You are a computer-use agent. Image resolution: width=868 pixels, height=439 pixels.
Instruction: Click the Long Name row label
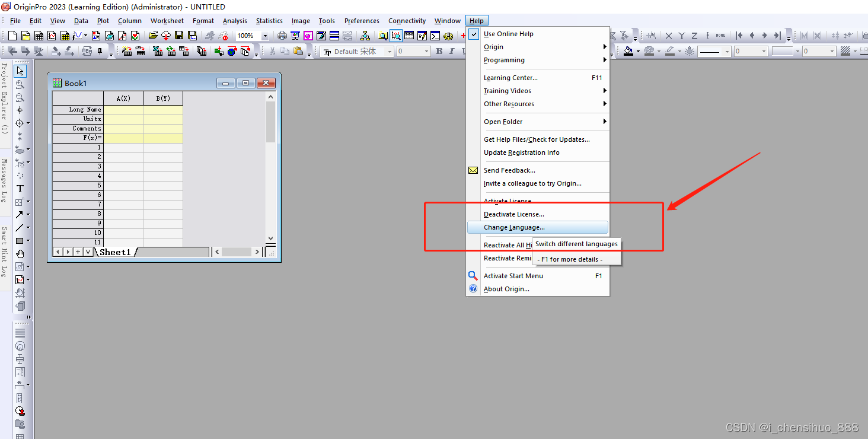(x=78, y=110)
